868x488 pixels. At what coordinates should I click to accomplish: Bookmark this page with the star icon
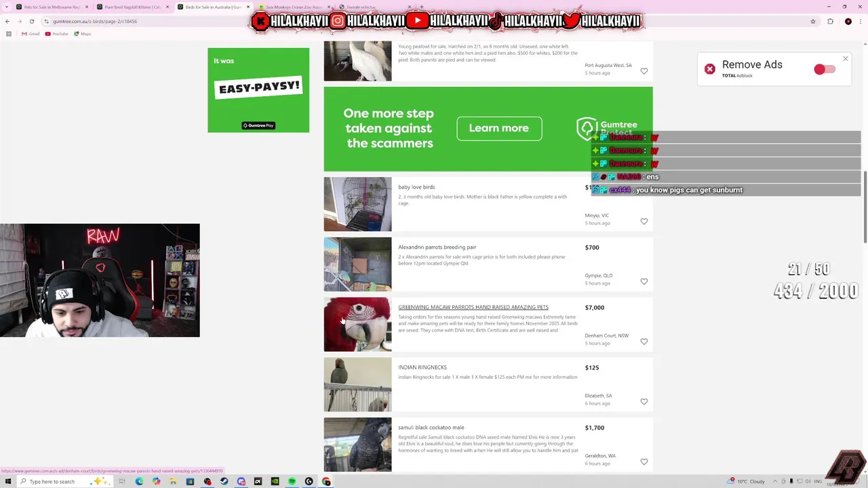coord(812,21)
